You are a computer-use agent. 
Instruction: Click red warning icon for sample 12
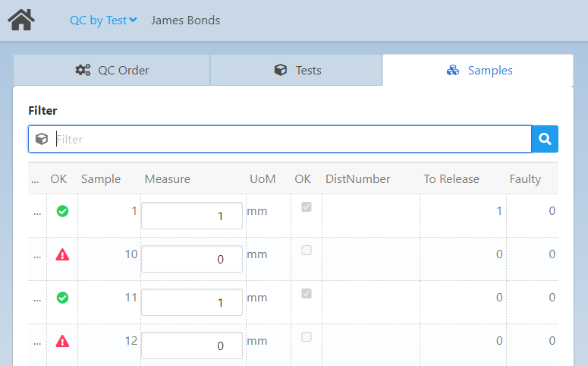click(x=62, y=342)
